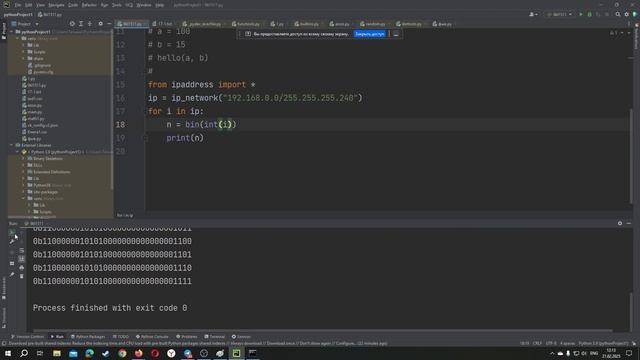Open Project panel options gear

click(x=100, y=24)
